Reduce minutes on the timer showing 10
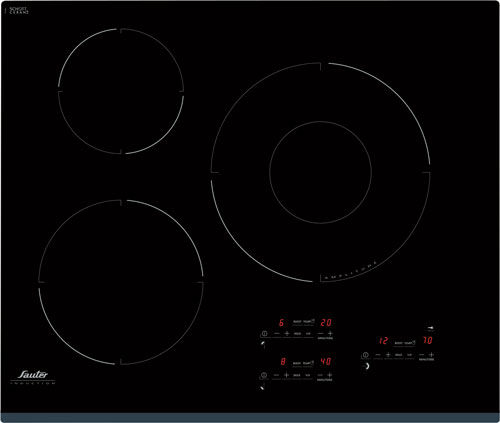This screenshot has width=500, height=423. [422, 355]
